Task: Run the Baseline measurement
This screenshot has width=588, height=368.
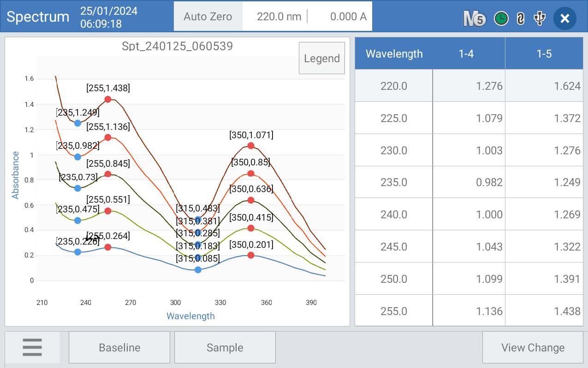Action: click(x=119, y=347)
